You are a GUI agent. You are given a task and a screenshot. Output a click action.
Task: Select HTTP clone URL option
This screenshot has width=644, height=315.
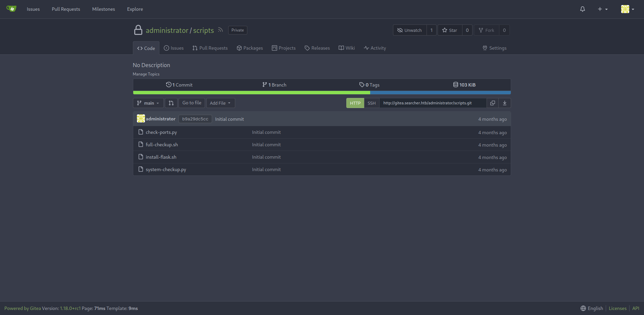click(x=355, y=103)
